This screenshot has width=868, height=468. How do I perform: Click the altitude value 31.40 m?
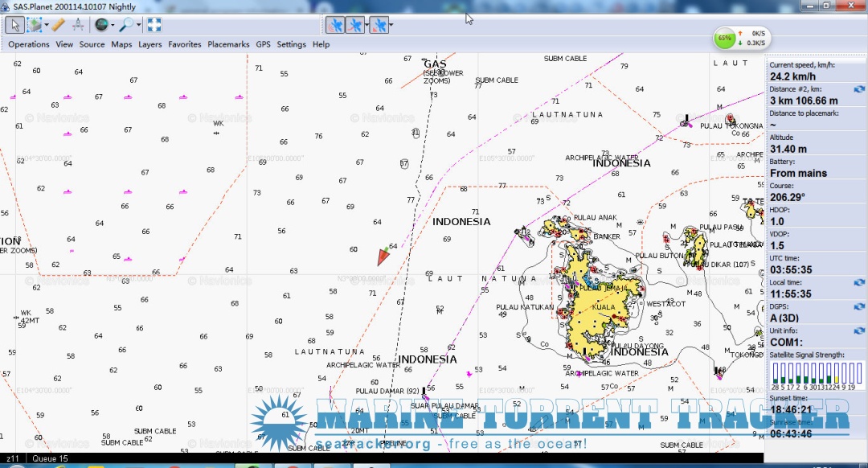click(x=788, y=149)
